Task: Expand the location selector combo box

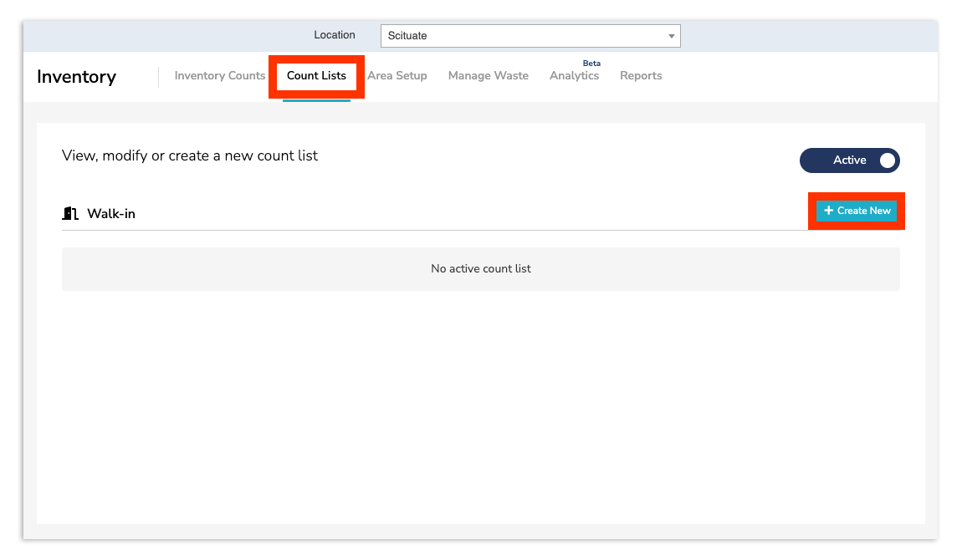Action: click(x=530, y=36)
